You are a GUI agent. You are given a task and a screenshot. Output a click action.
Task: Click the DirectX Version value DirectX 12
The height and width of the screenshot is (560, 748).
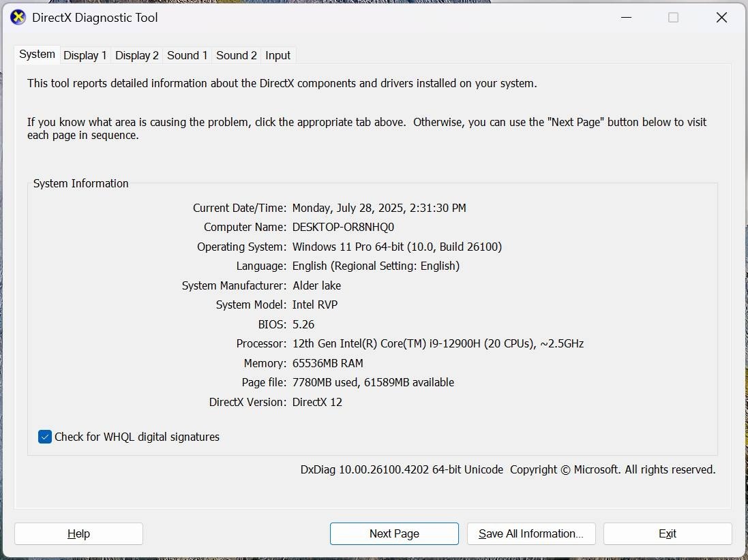[x=317, y=402]
